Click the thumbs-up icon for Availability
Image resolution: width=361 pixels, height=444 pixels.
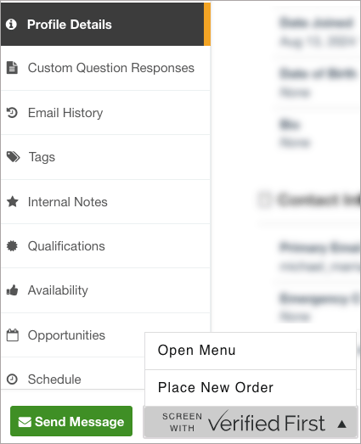click(12, 290)
